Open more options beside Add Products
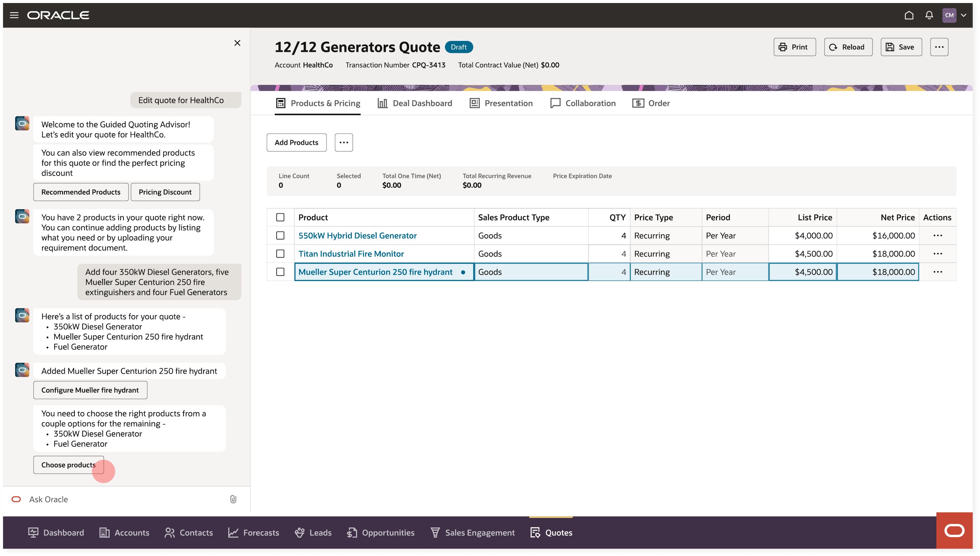The image size is (980, 556). pos(343,142)
